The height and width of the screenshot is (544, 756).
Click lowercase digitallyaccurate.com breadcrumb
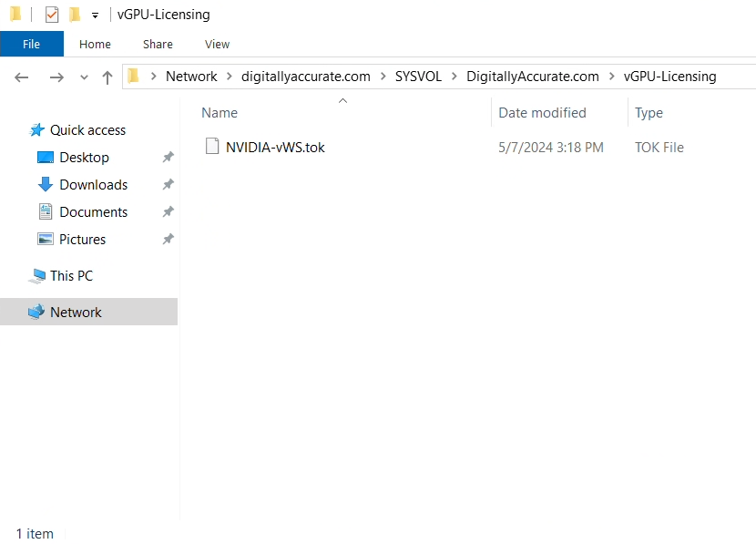pyautogui.click(x=306, y=77)
